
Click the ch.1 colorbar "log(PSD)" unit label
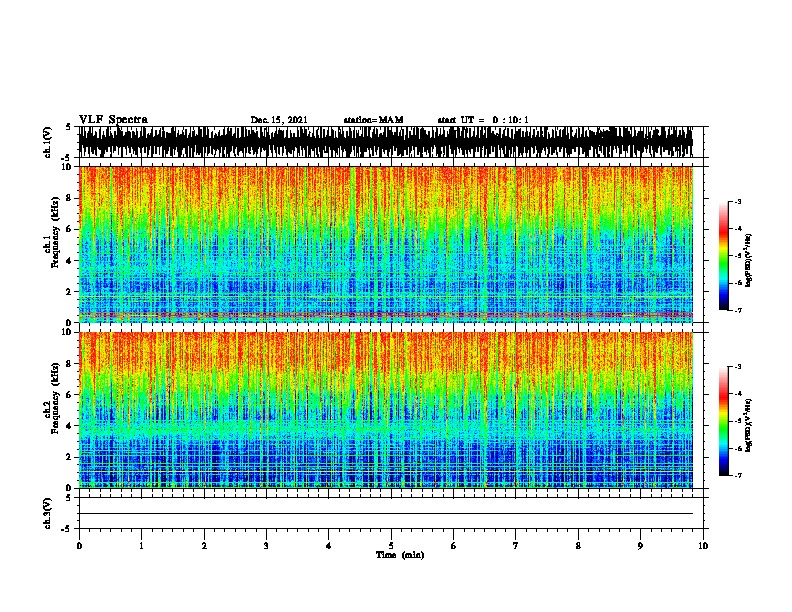coord(748,260)
